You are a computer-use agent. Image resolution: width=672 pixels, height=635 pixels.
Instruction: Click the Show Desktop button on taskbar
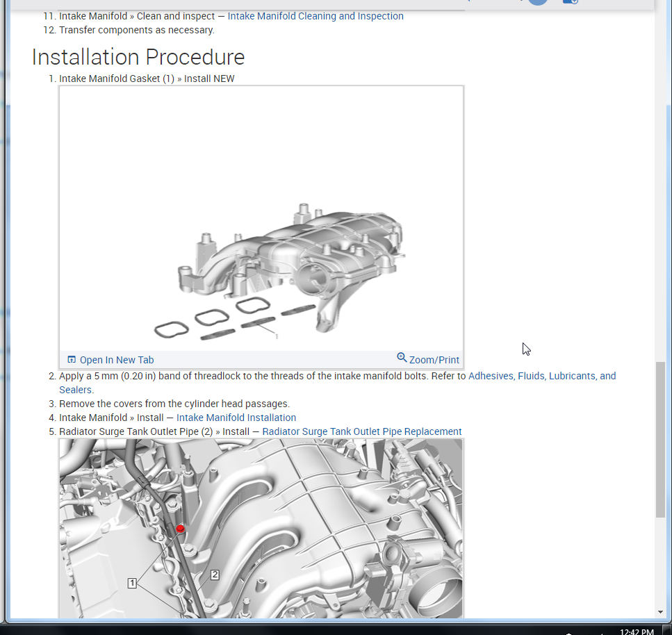pos(668,630)
